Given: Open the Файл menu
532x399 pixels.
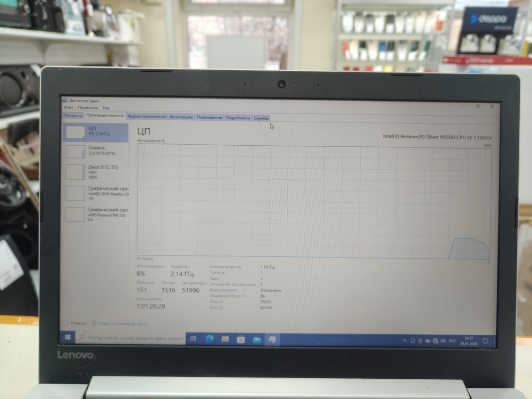Looking at the screenshot, I should 68,107.
